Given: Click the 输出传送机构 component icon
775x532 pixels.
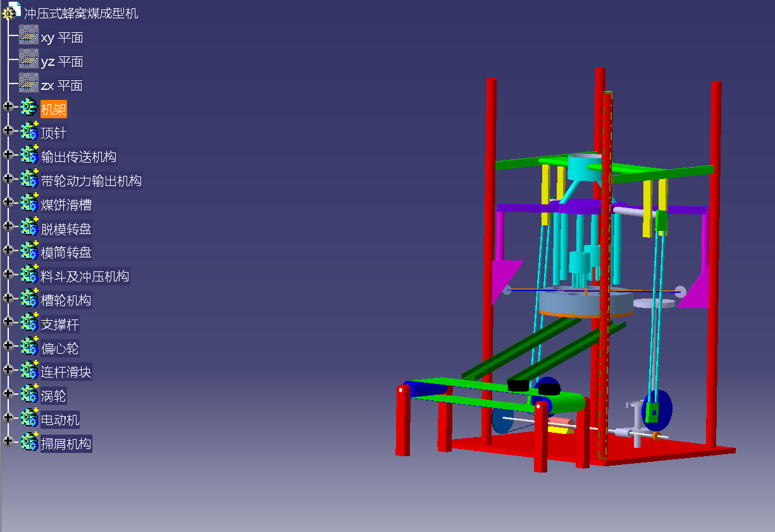Looking at the screenshot, I should tap(29, 154).
